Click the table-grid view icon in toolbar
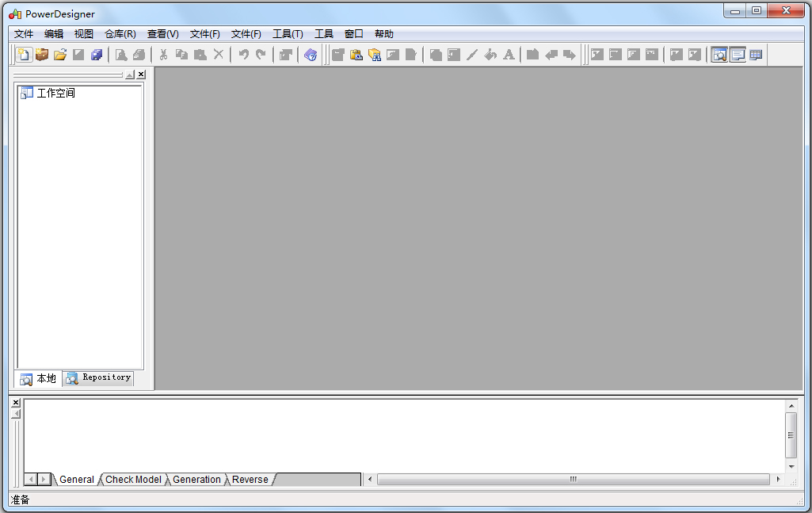 [756, 55]
